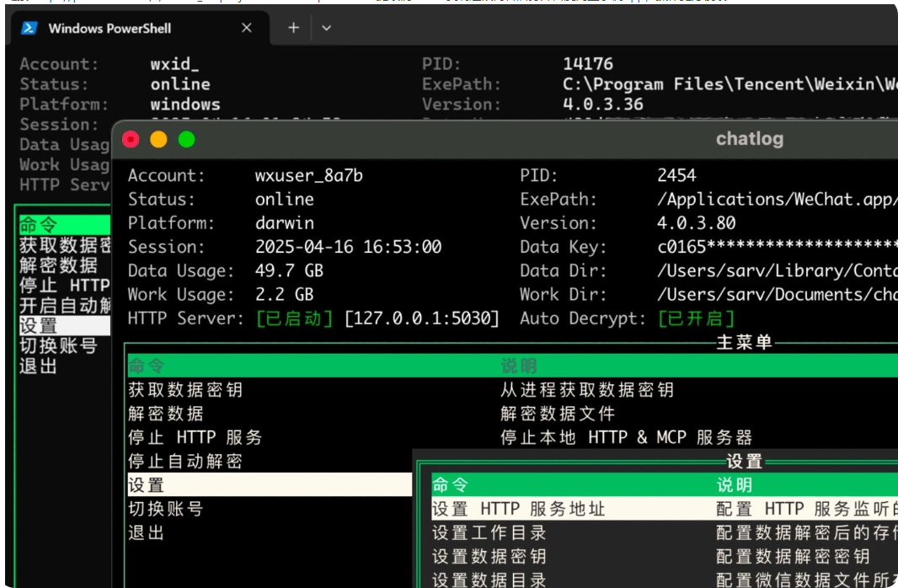Click description 停止本地 HTTP & MCP 服务器

tap(626, 437)
